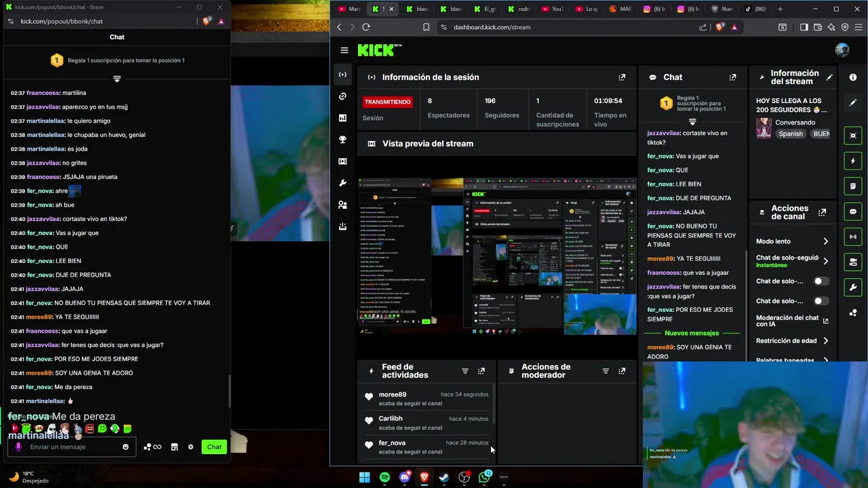The width and height of the screenshot is (868, 488).
Task: Switch to the Nue browser tab
Action: [722, 9]
